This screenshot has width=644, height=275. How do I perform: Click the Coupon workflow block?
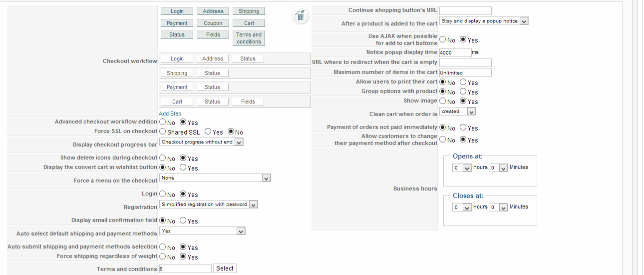[x=213, y=23]
